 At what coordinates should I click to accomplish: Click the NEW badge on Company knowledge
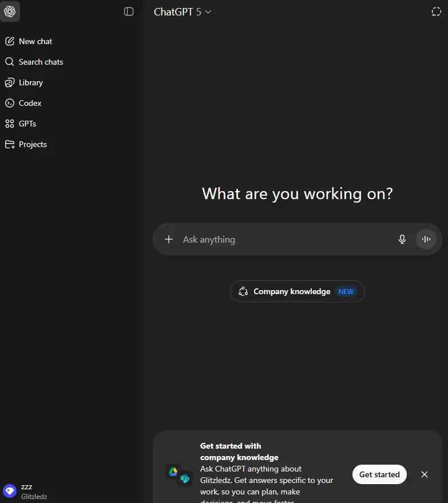(346, 292)
